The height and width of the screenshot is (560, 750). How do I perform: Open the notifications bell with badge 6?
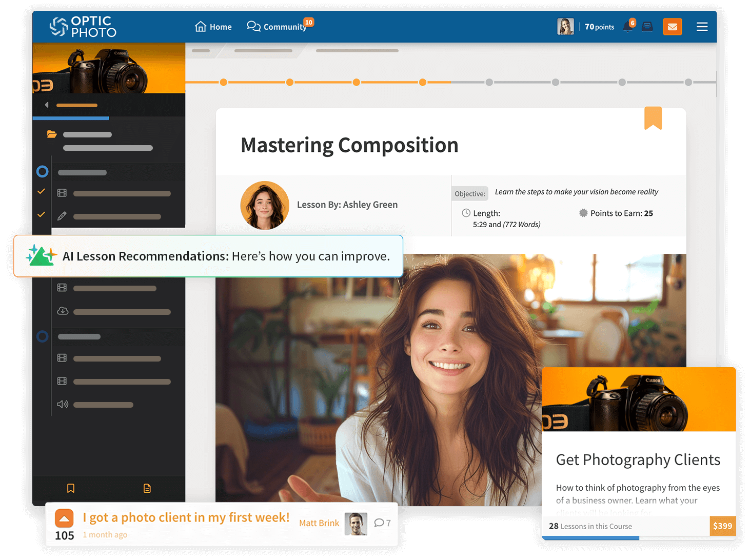coord(628,26)
